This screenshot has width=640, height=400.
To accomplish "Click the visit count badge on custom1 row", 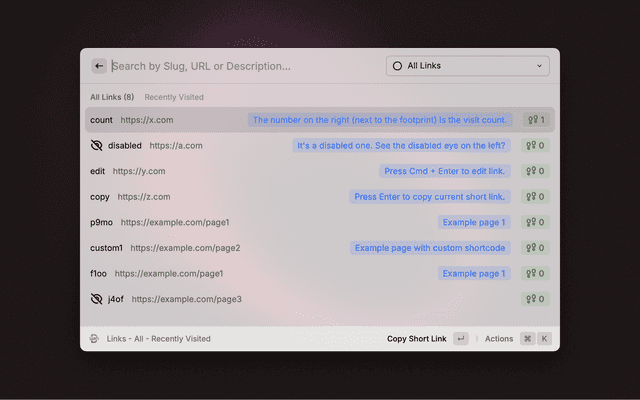I will [x=535, y=248].
